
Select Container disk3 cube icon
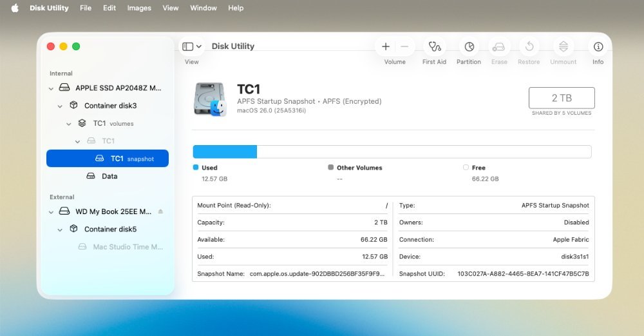(x=73, y=105)
